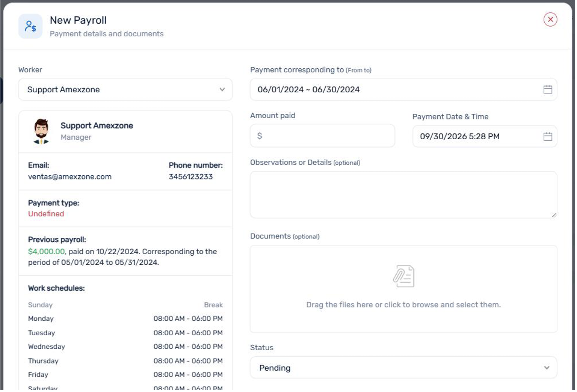The width and height of the screenshot is (577, 392).
Task: Close the New Payroll dialog
Action: tap(550, 20)
